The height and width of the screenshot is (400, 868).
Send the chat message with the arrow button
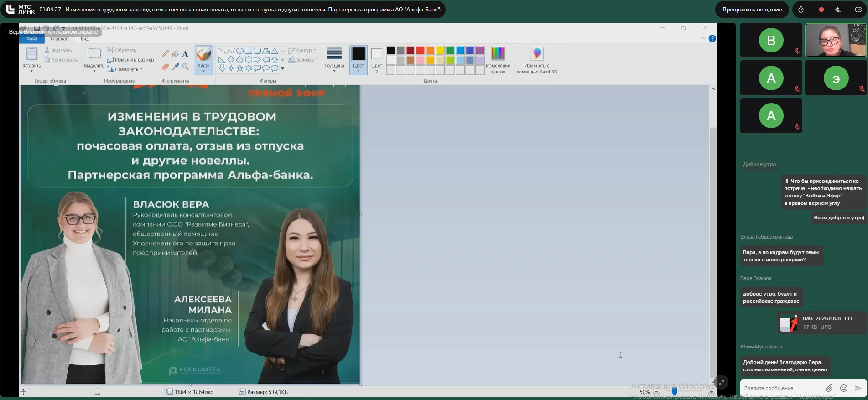[858, 388]
